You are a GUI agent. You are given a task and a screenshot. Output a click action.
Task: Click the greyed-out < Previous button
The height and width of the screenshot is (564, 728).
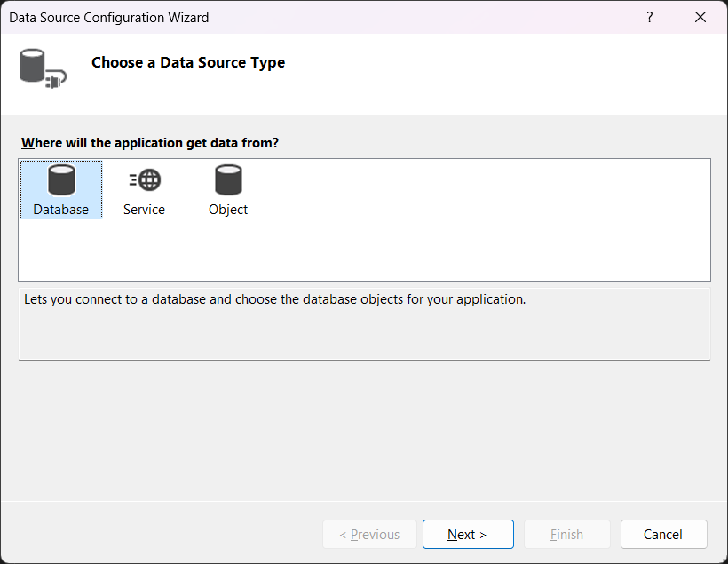[369, 535]
